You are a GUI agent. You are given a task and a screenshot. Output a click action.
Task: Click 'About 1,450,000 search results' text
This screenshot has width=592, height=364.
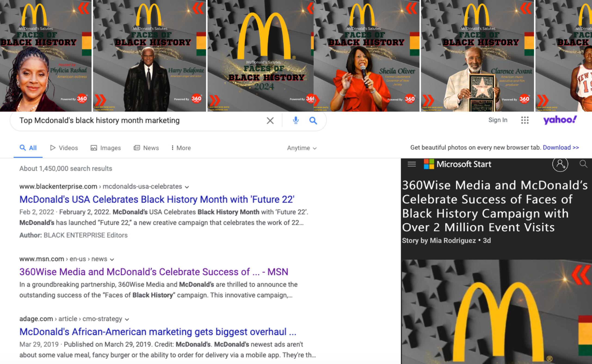(66, 168)
